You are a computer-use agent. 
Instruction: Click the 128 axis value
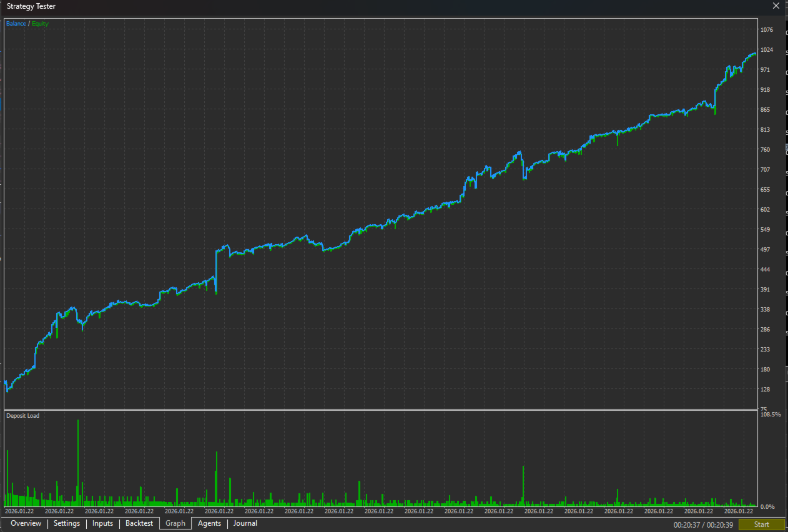(x=766, y=390)
